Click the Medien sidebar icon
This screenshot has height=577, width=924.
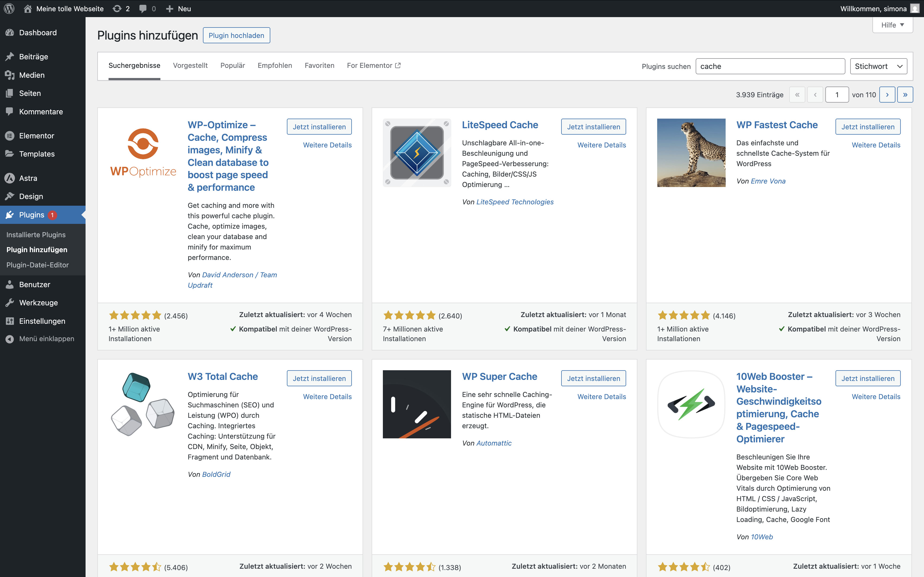[x=10, y=75]
